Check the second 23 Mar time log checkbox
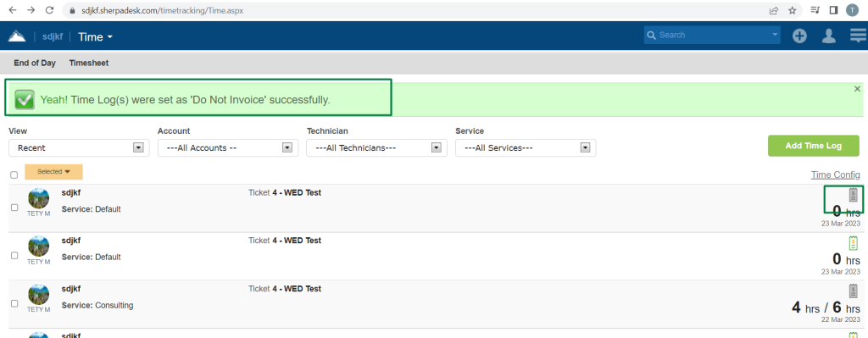 [x=14, y=256]
